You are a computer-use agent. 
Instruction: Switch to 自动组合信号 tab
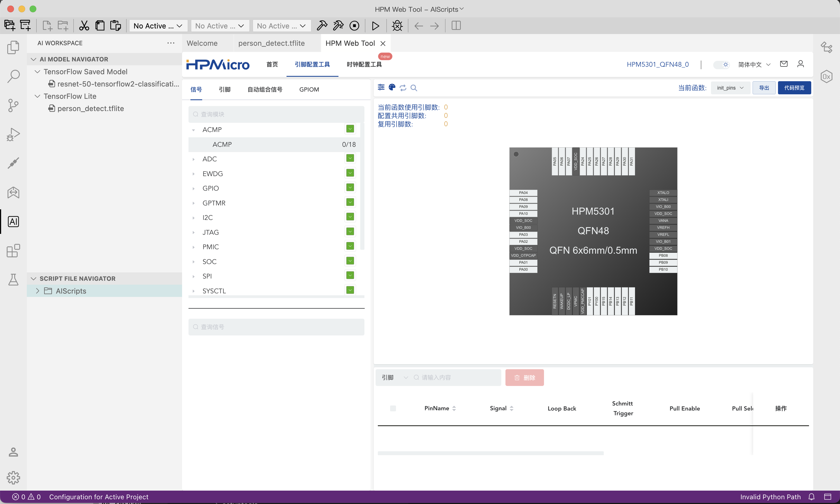coord(265,89)
